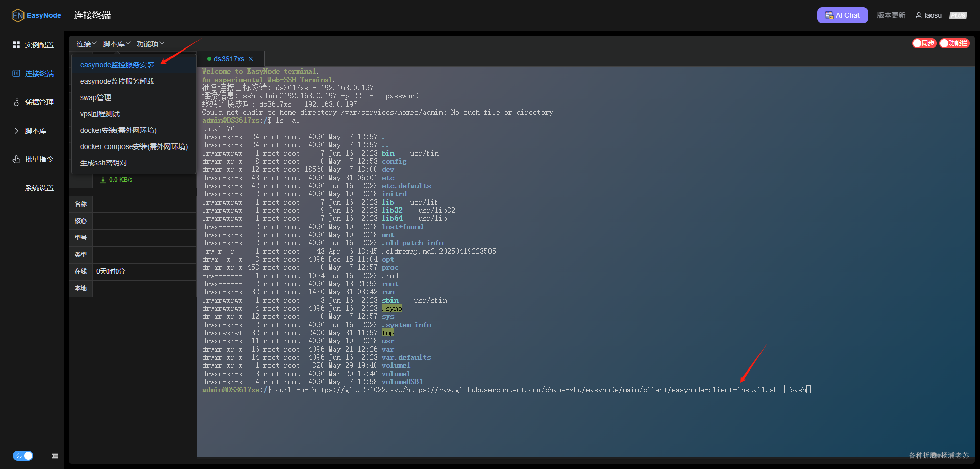Click lost+found entry in terminal listing
The width and height of the screenshot is (980, 469).
pos(402,227)
